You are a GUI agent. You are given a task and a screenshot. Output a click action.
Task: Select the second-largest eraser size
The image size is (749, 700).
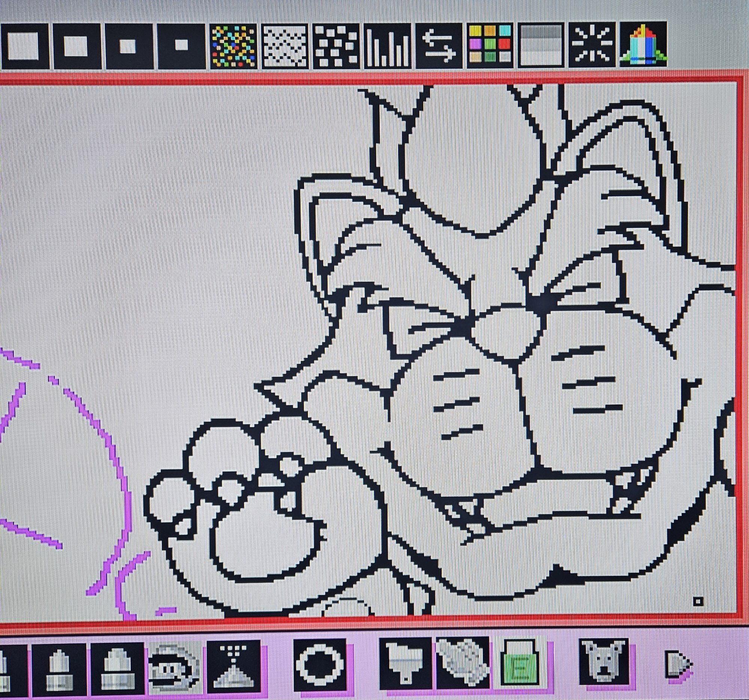pos(77,46)
